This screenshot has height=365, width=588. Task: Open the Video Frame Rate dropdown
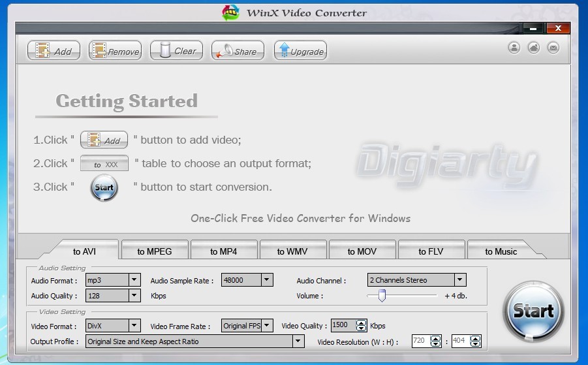(x=266, y=325)
